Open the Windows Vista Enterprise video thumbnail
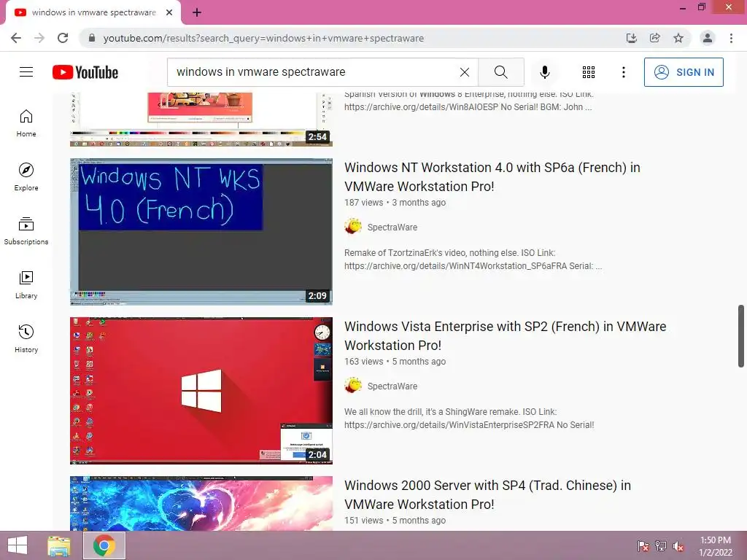747x560 pixels. pos(201,391)
